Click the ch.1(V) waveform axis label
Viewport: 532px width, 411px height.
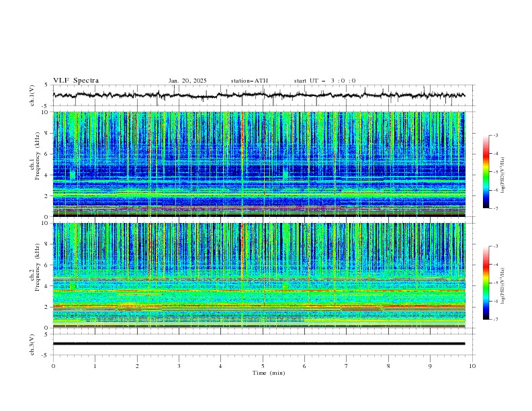32,95
